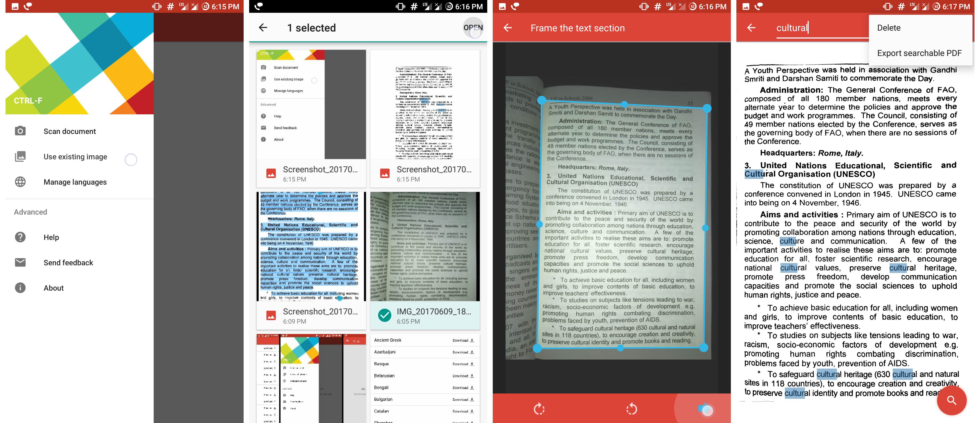Tap the back arrow on 1 selected screen
The height and width of the screenshot is (423, 980).
(264, 28)
